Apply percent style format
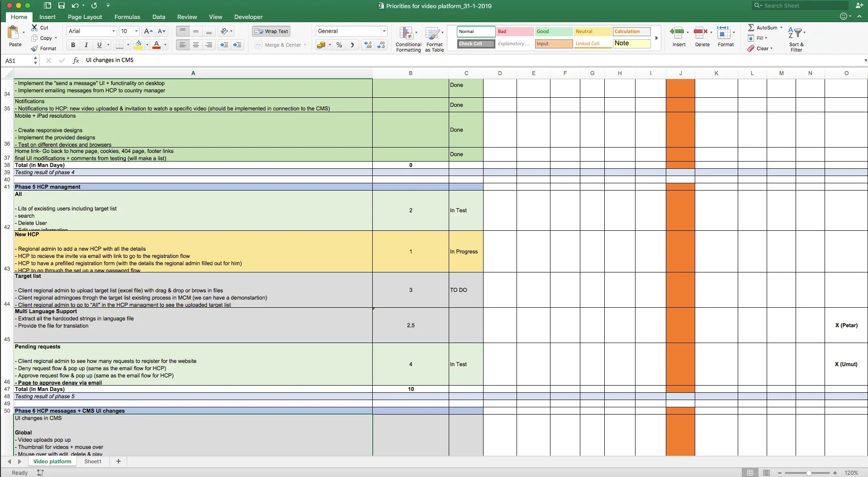This screenshot has height=477, width=868. coord(339,45)
